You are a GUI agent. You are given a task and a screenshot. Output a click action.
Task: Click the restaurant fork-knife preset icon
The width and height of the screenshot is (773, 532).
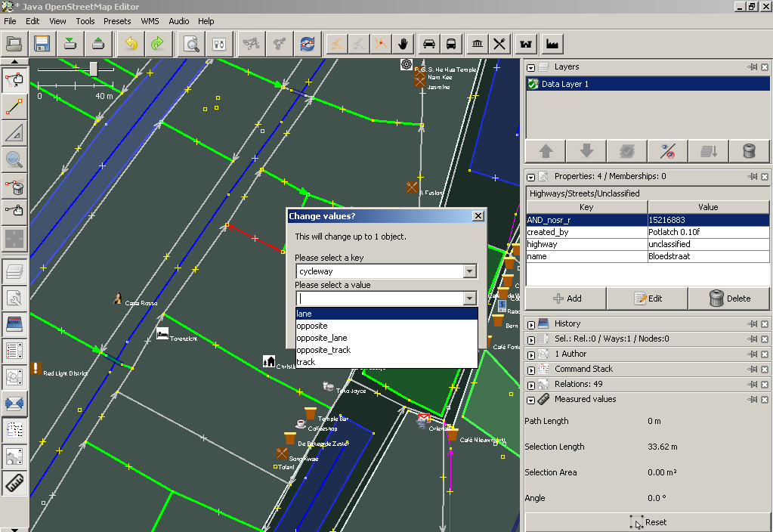(499, 44)
